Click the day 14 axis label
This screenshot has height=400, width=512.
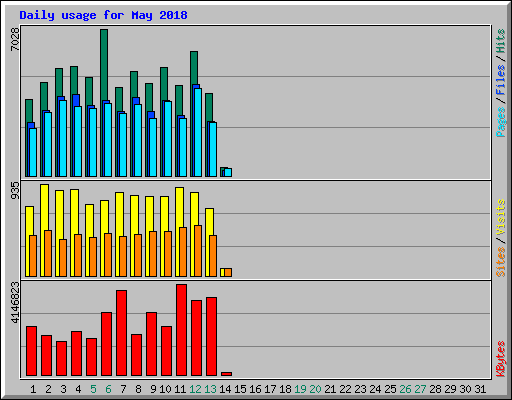click(x=225, y=389)
